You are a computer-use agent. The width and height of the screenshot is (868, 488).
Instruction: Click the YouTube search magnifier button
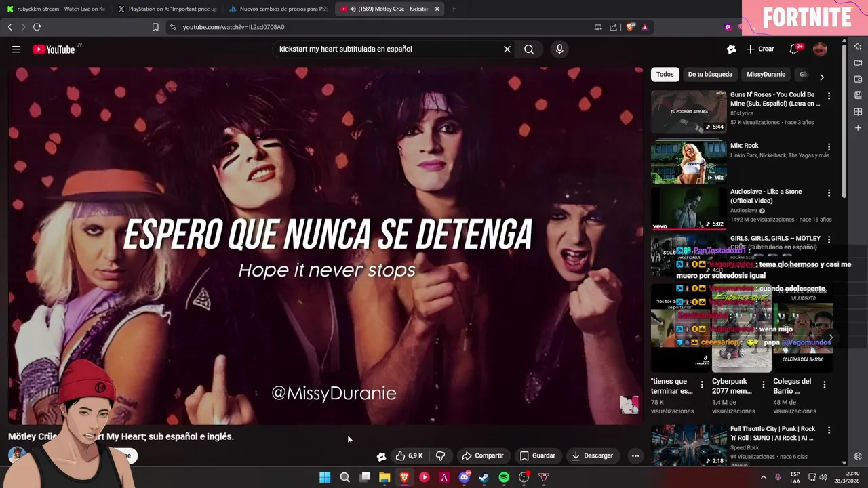(529, 49)
